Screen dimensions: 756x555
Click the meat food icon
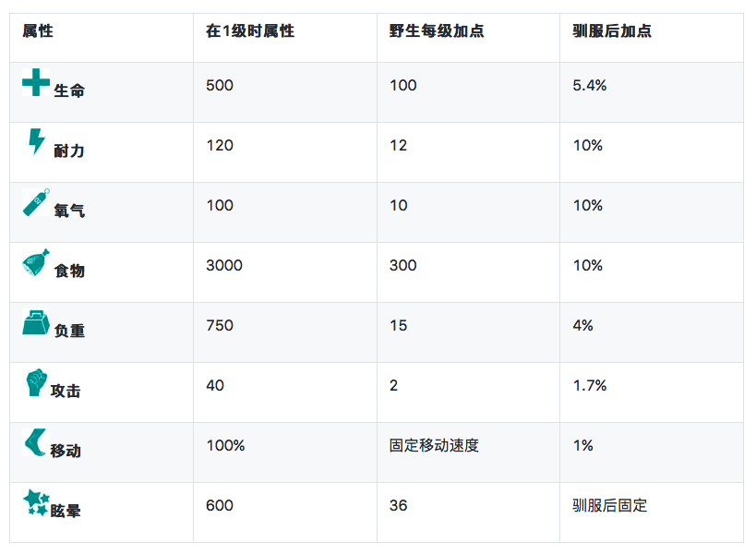(36, 262)
